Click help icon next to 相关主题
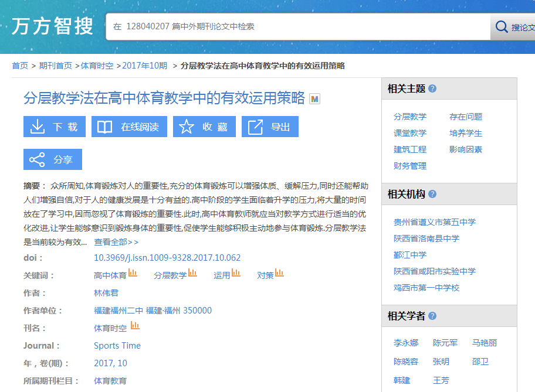The image size is (535, 392). click(432, 88)
